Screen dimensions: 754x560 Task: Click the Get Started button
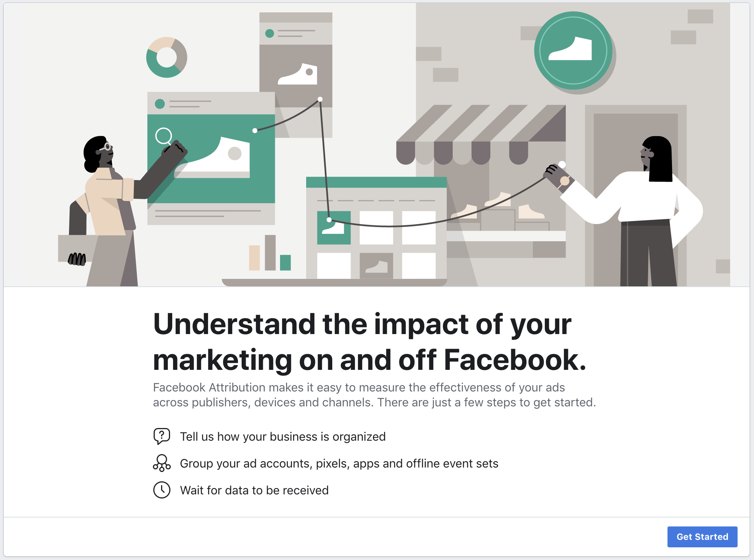coord(702,537)
